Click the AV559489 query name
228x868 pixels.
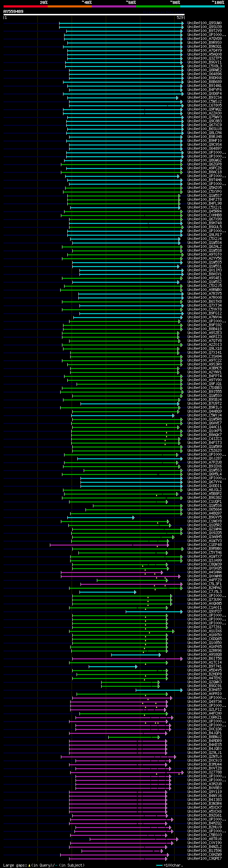coord(14,11)
